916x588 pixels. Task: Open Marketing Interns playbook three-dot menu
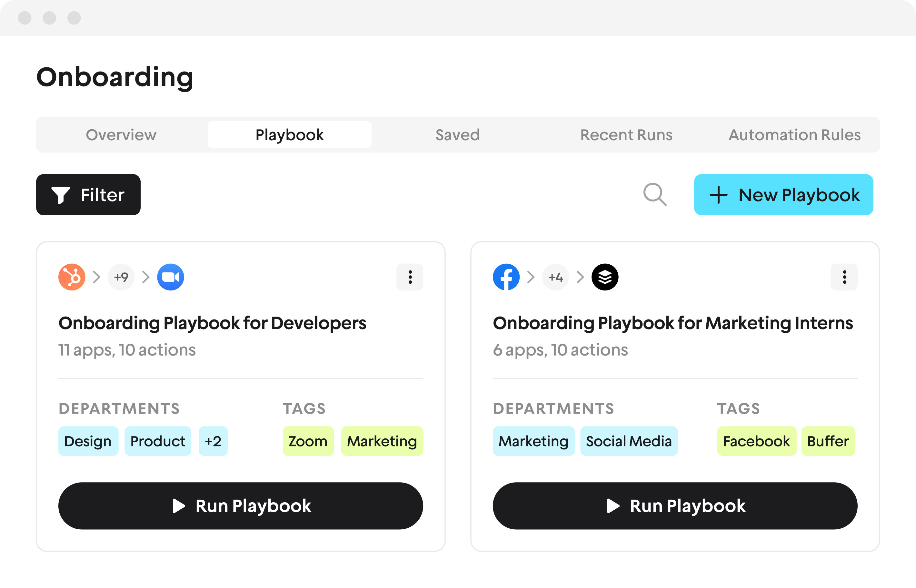pos(844,277)
